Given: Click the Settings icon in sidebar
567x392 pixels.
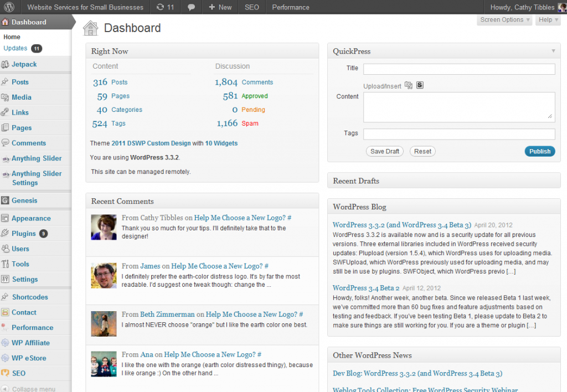Looking at the screenshot, I should tap(5, 279).
